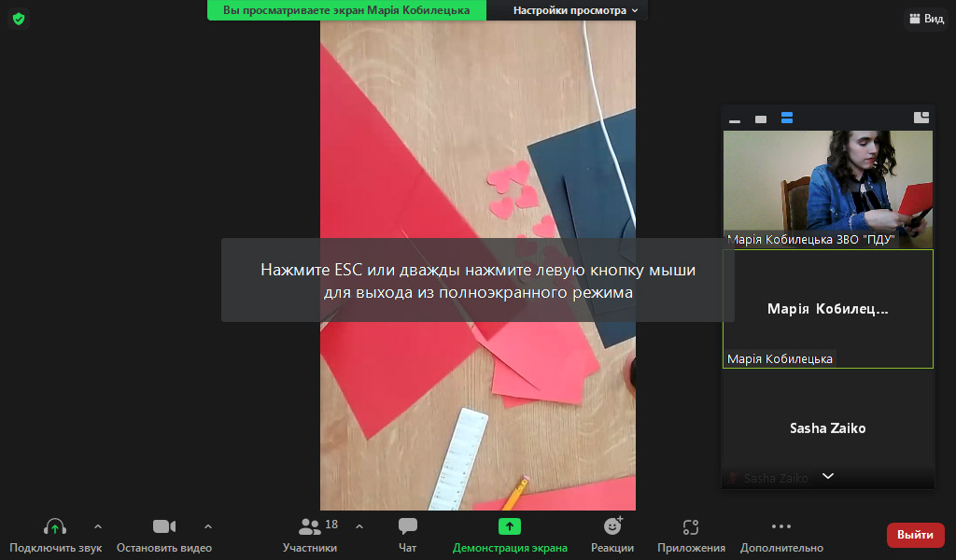Expand participants options arrow beside Участники
This screenshot has width=956, height=560.
[x=359, y=526]
